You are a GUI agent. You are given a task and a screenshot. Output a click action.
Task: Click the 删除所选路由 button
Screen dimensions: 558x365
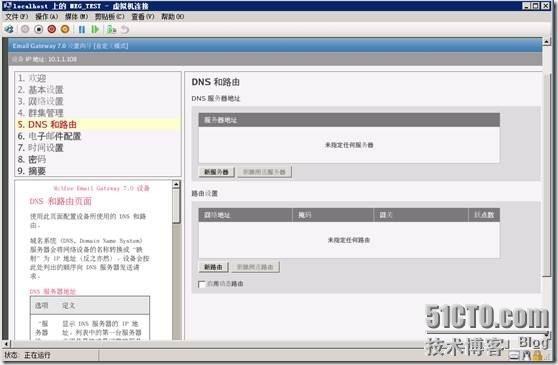click(x=256, y=267)
